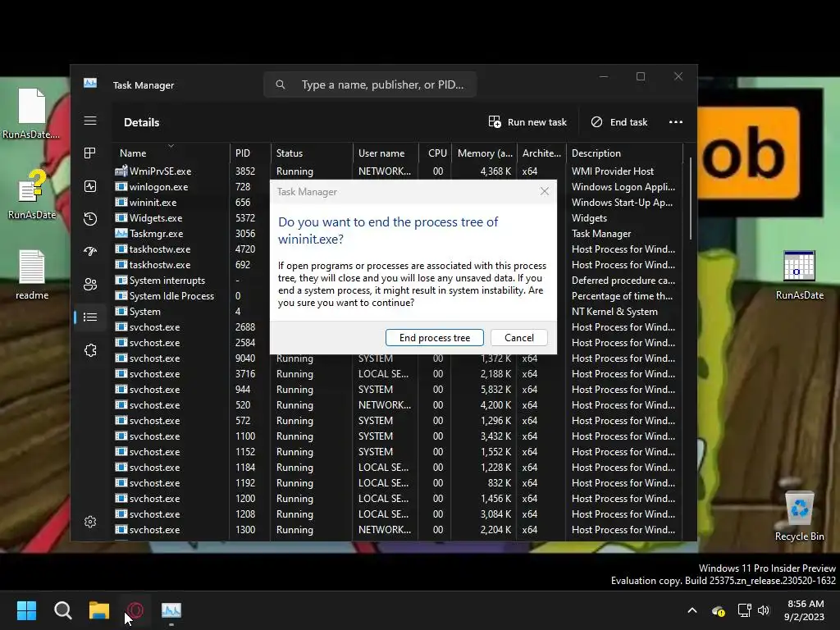Click the vertical scrollbar in the process list
Image resolution: width=840 pixels, height=630 pixels.
691,199
